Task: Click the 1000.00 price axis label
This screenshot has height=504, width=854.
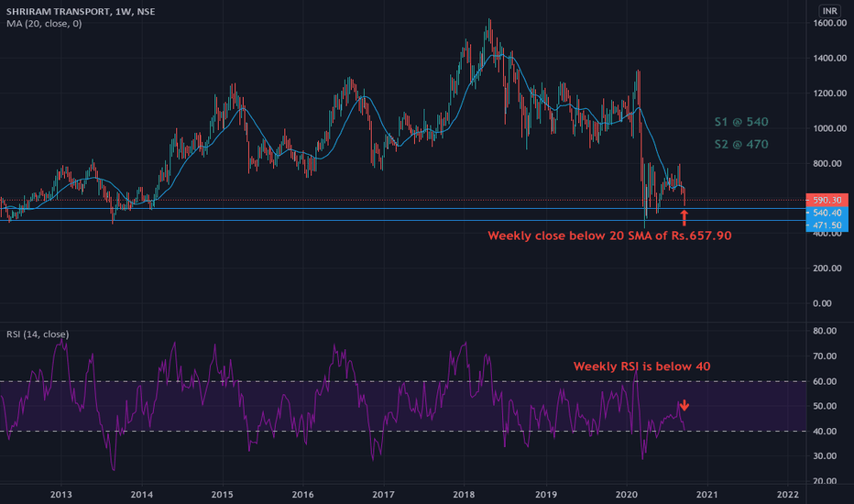Action: coord(829,128)
